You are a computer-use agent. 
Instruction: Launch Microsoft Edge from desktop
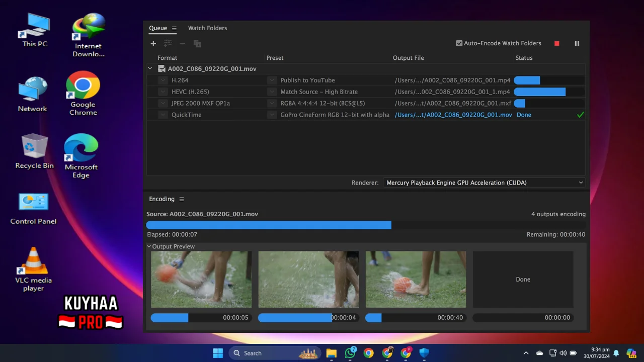80,156
